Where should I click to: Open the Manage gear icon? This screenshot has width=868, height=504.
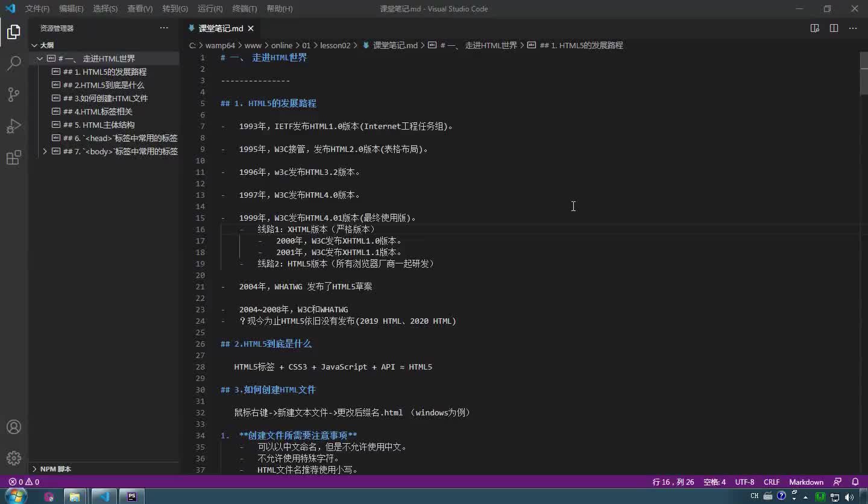[14, 458]
